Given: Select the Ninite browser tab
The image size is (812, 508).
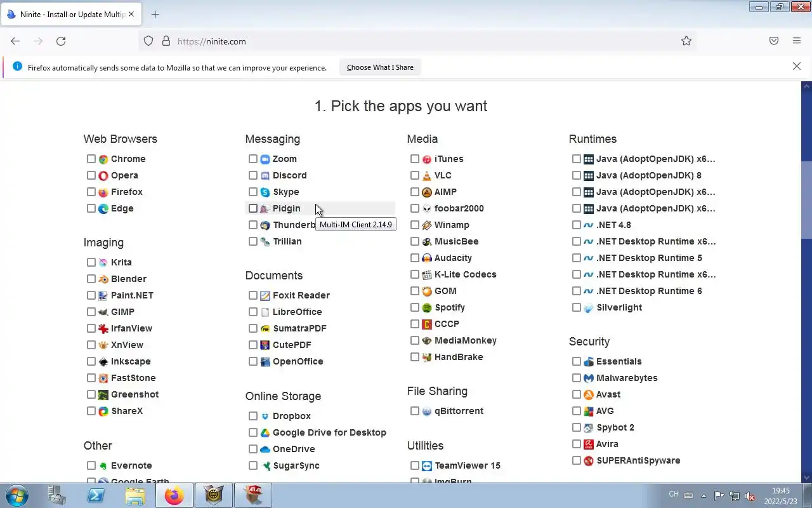Looking at the screenshot, I should [72, 15].
